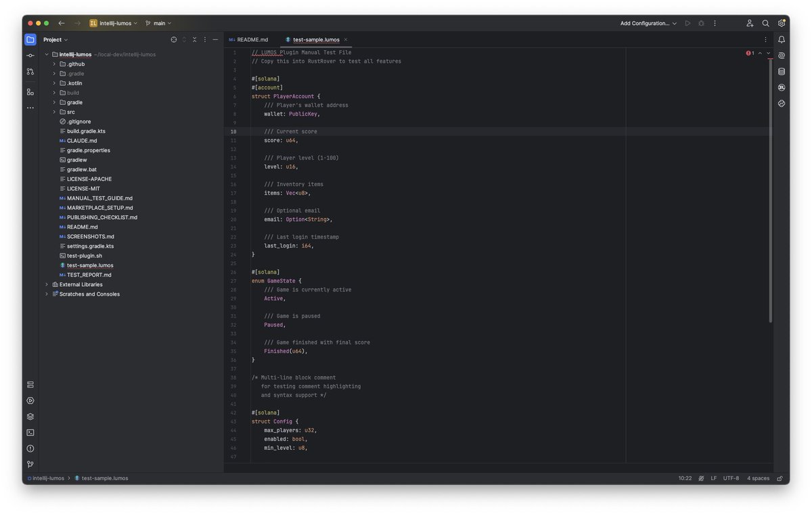Expand all items in Project panel
Image resolution: width=812 pixels, height=514 pixels.
pyautogui.click(x=184, y=40)
